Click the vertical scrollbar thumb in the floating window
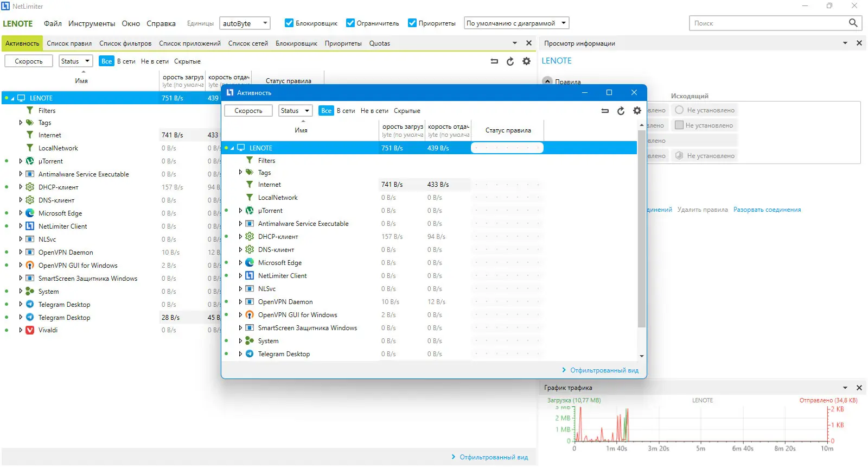The height and width of the screenshot is (467, 868). pyautogui.click(x=642, y=229)
